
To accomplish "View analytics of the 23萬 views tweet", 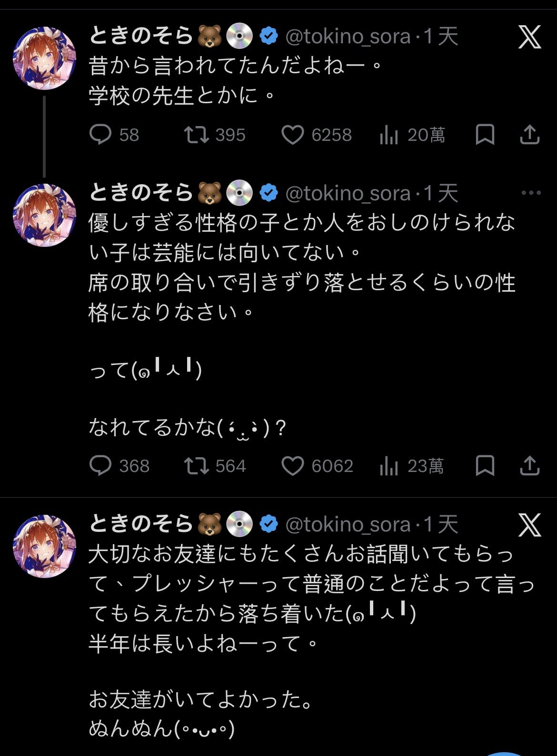I will (x=389, y=466).
